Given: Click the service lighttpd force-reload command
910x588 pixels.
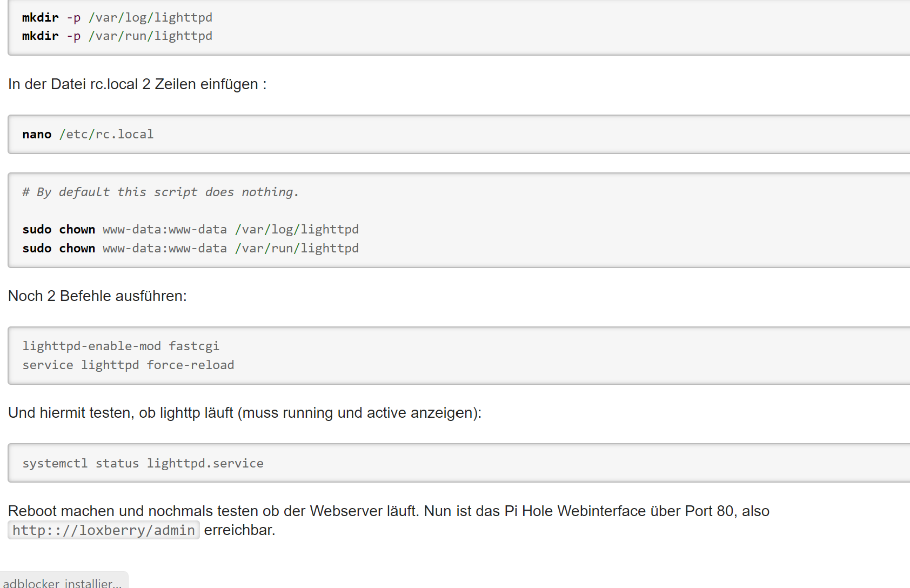Looking at the screenshot, I should point(128,365).
